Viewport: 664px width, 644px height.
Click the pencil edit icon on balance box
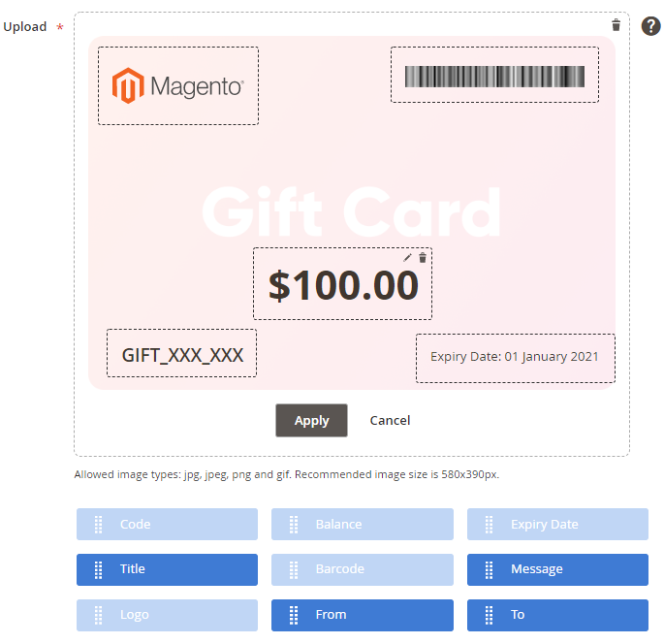pos(407,257)
